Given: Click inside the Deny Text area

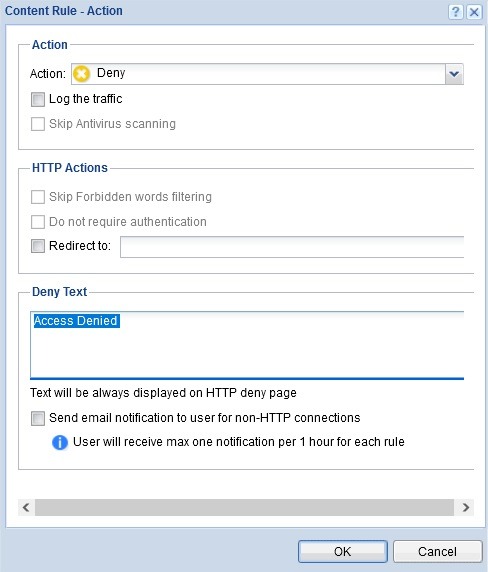Looking at the screenshot, I should click(x=247, y=345).
